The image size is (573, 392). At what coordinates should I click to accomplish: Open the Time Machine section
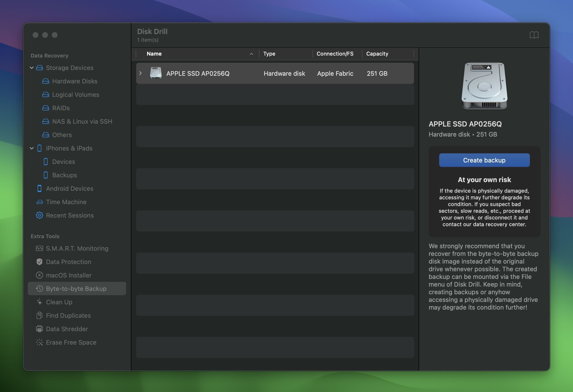pos(66,202)
